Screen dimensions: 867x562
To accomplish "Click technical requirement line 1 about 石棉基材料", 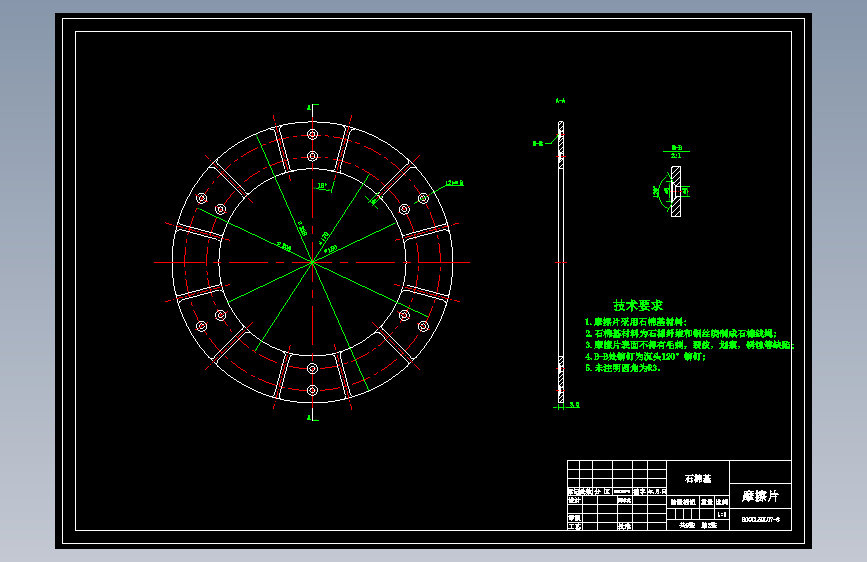I will click(635, 322).
